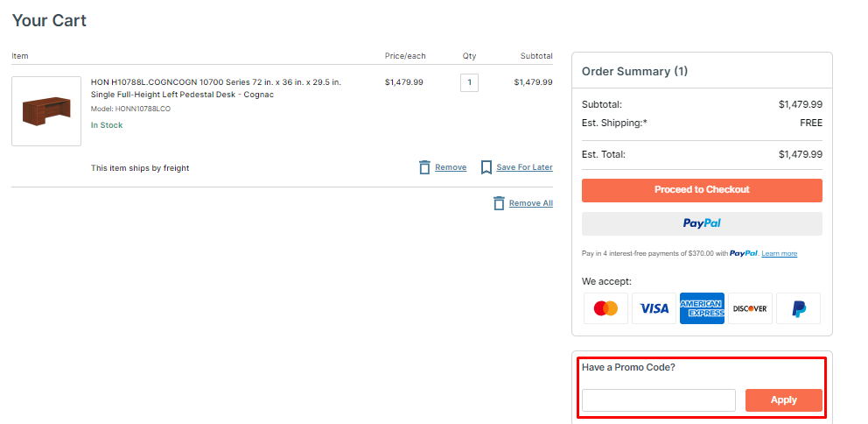Pay with the grey PayPal button
Image resolution: width=868 pixels, height=424 pixels.
[702, 224]
